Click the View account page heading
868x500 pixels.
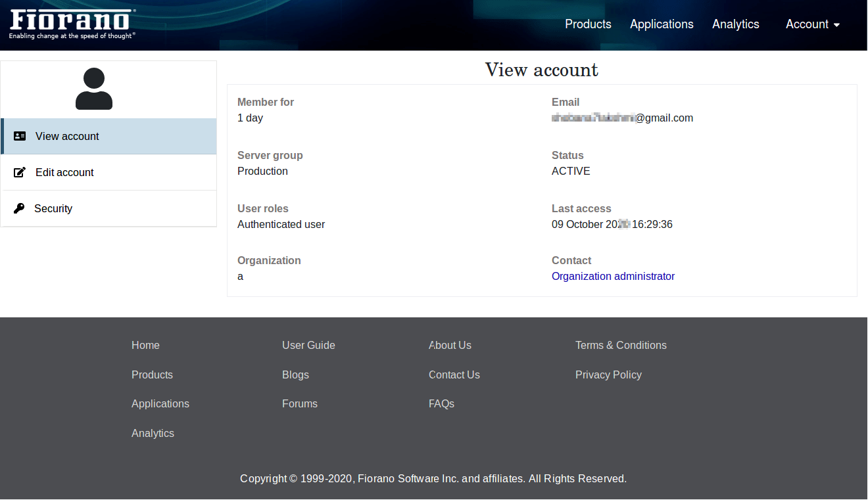tap(542, 70)
